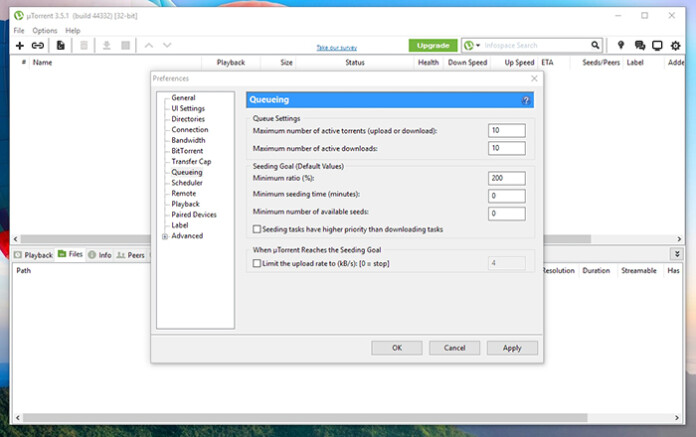Click Minimum ratio input field
Screen dimensions: 696x437
(506, 178)
